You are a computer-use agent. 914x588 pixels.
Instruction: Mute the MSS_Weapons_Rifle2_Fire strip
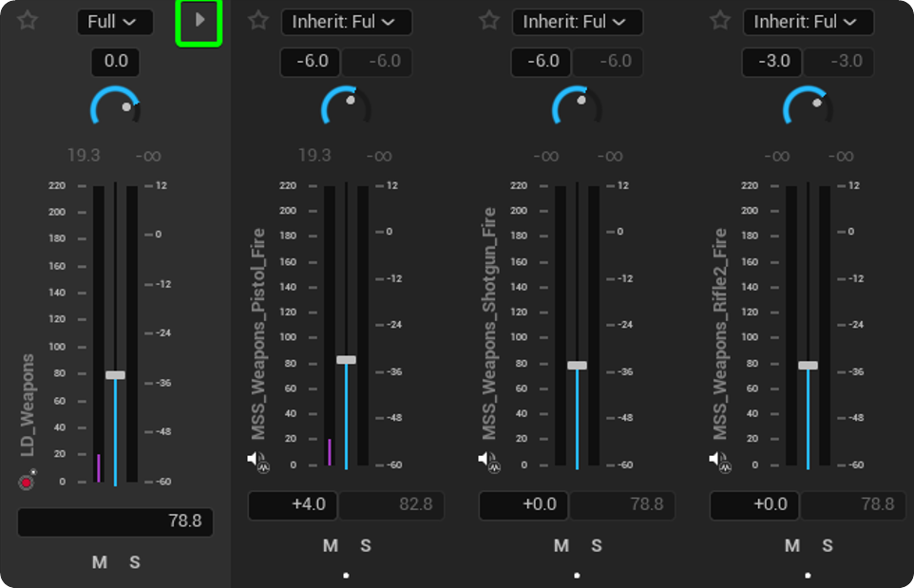pyautogui.click(x=792, y=545)
